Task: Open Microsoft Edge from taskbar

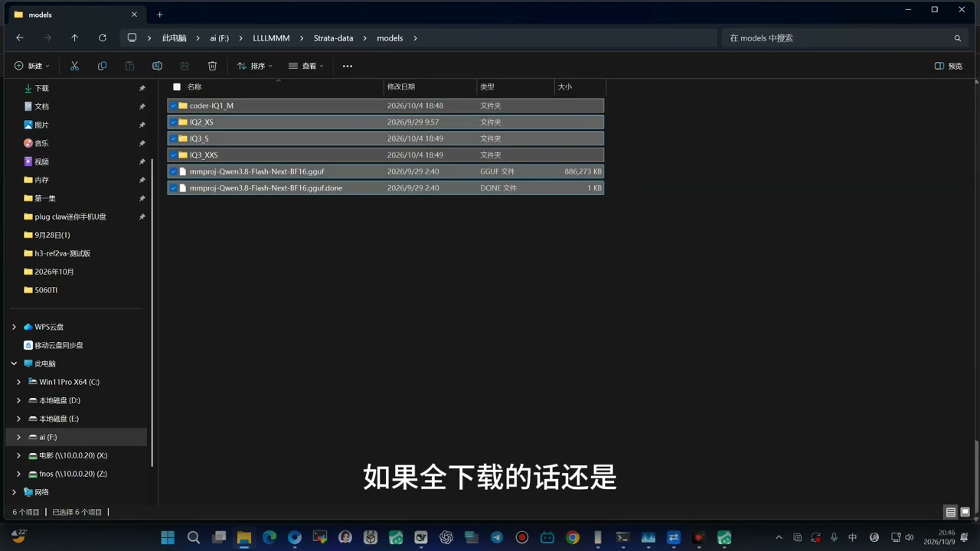Action: pos(269,537)
